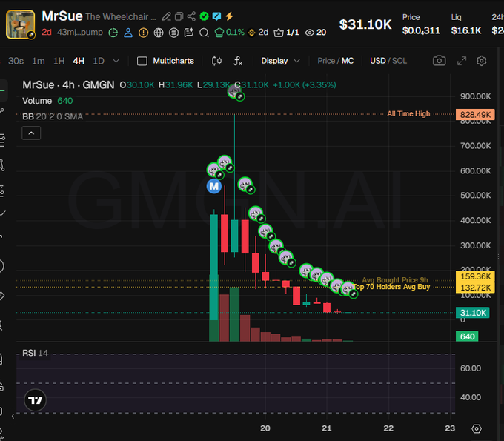Collapse the indicator legend with the arrow button
This screenshot has width=504, height=441.
pyautogui.click(x=31, y=133)
